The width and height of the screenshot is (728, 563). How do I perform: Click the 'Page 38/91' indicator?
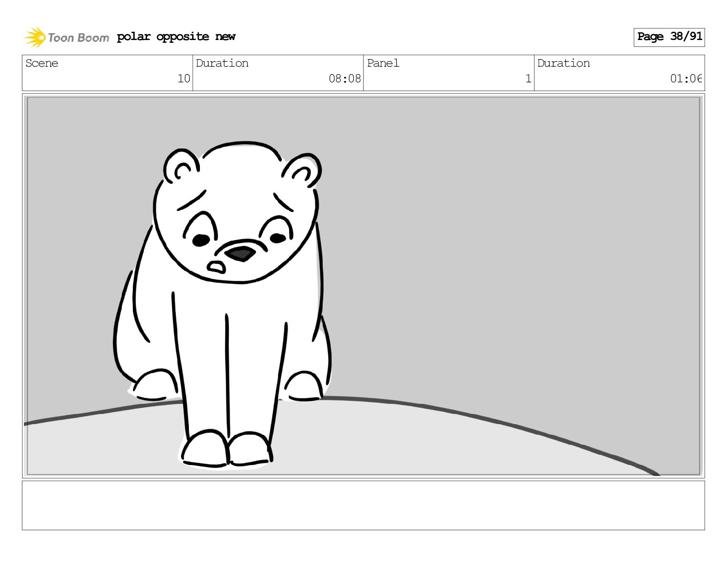pyautogui.click(x=669, y=37)
